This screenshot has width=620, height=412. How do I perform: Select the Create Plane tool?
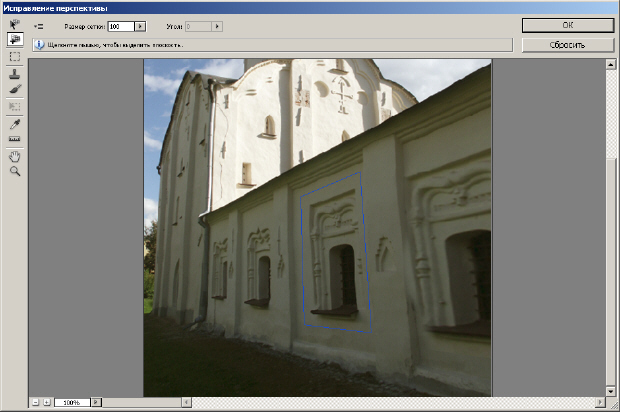[x=14, y=40]
